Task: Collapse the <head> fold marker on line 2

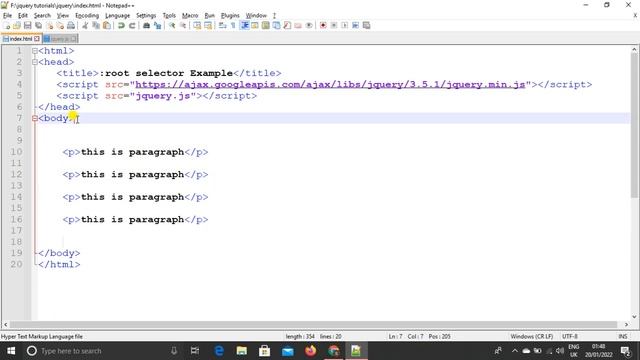Action: pyautogui.click(x=35, y=62)
